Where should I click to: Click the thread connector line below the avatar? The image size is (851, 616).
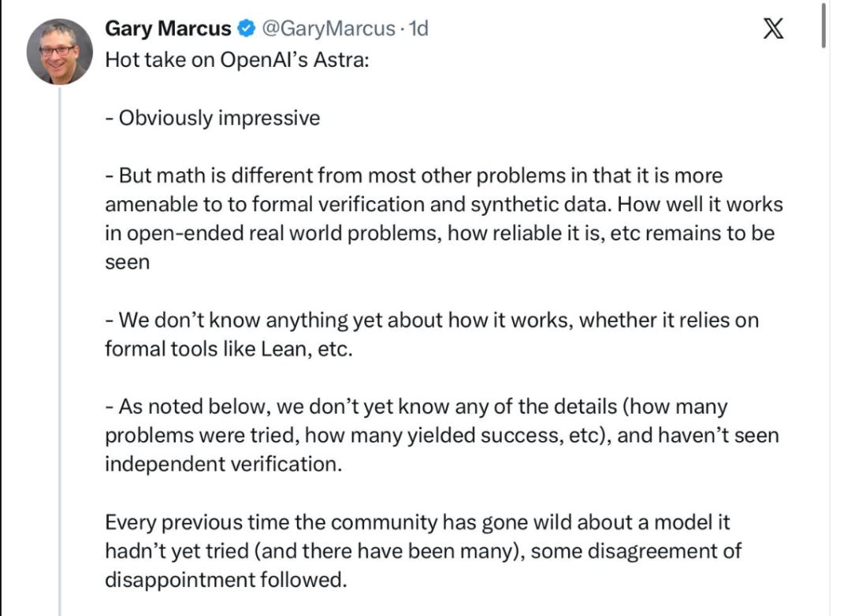60,351
